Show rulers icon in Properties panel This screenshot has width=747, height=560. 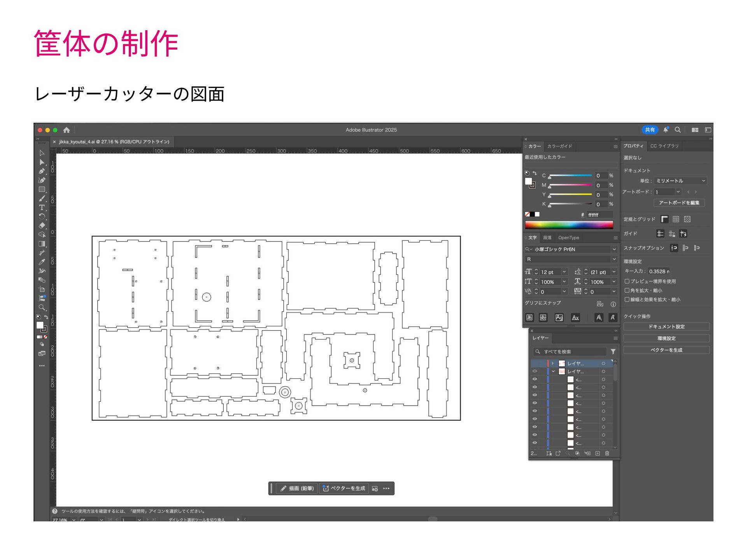click(665, 219)
